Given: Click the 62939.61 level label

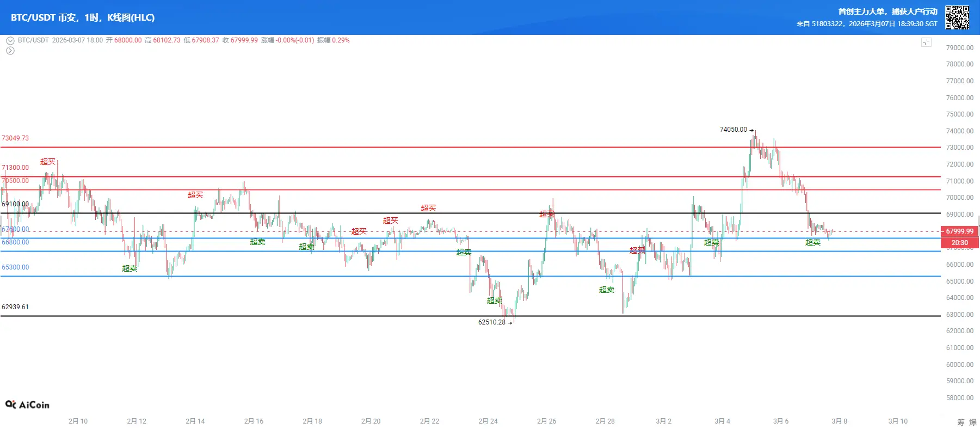Looking at the screenshot, I should [x=15, y=307].
